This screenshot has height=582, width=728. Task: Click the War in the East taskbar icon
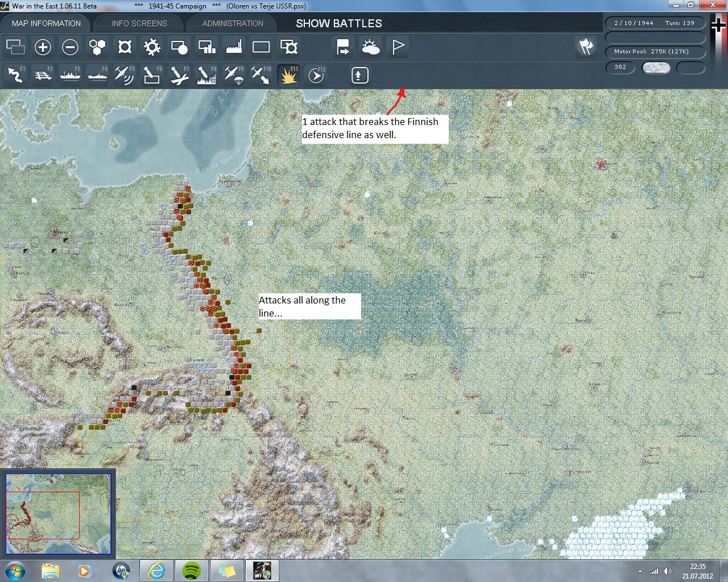coord(262,571)
